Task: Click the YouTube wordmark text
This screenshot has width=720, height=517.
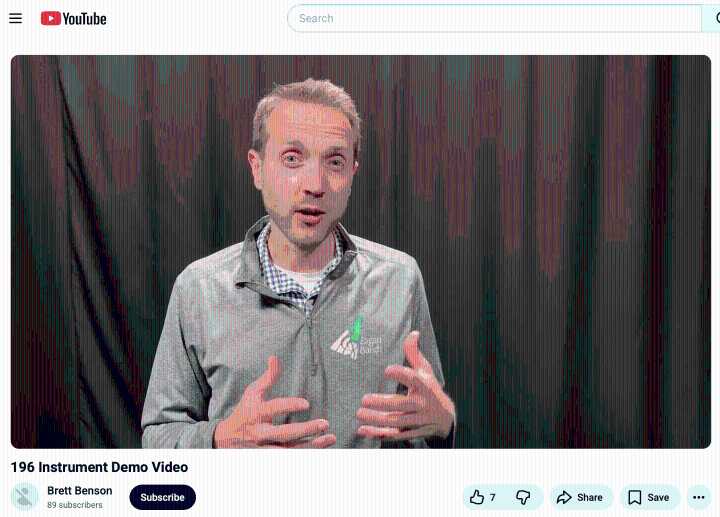Action: [84, 19]
